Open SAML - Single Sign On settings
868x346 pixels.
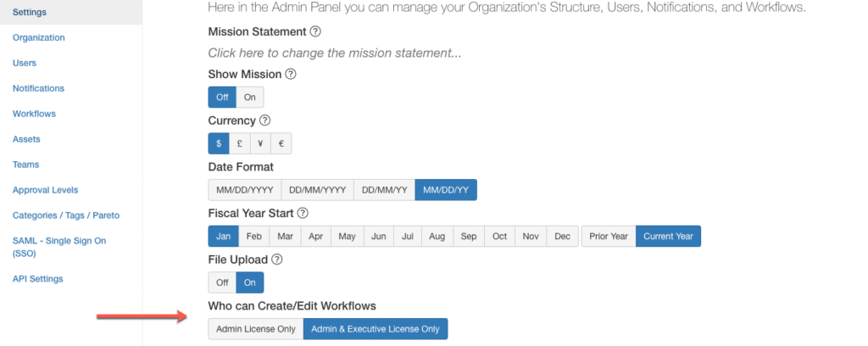(x=59, y=247)
